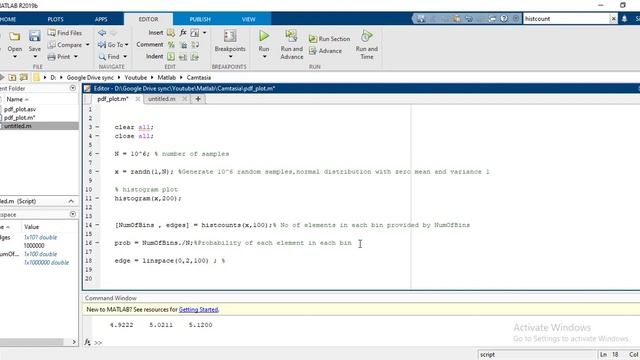Click the Compare button
Viewport: 640px width, 360px height.
click(64, 44)
